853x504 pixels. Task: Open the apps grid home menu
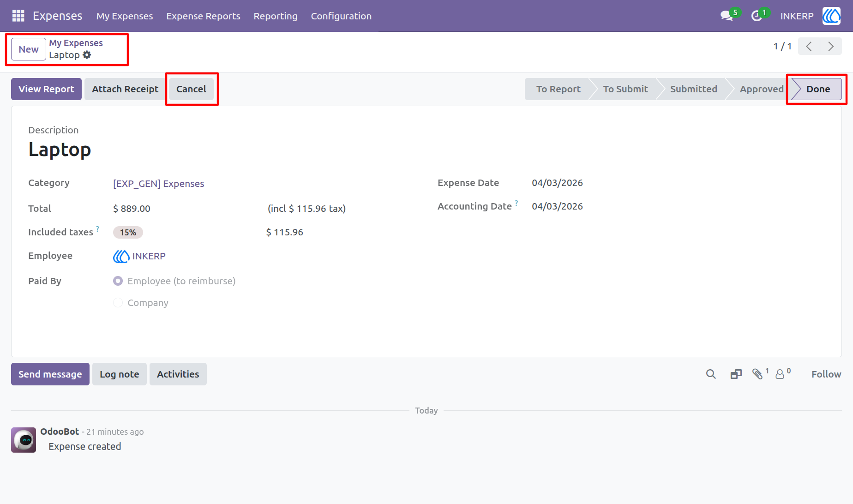click(x=18, y=16)
